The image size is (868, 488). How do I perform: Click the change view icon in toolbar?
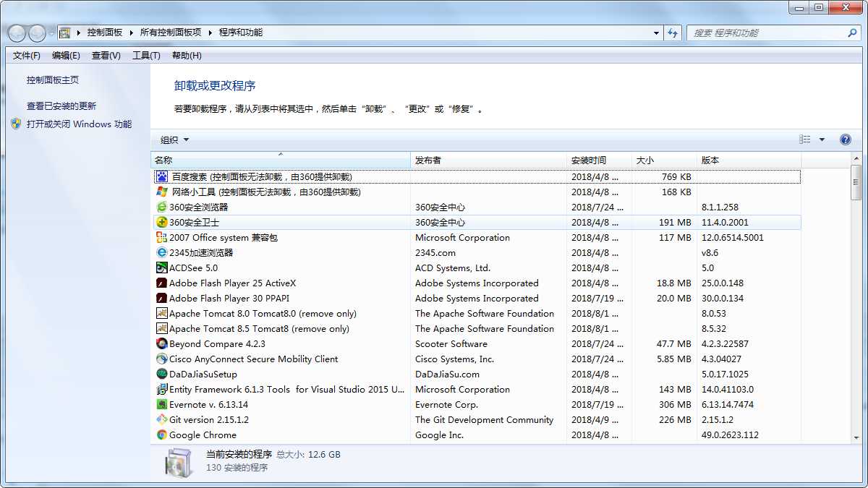pyautogui.click(x=805, y=140)
